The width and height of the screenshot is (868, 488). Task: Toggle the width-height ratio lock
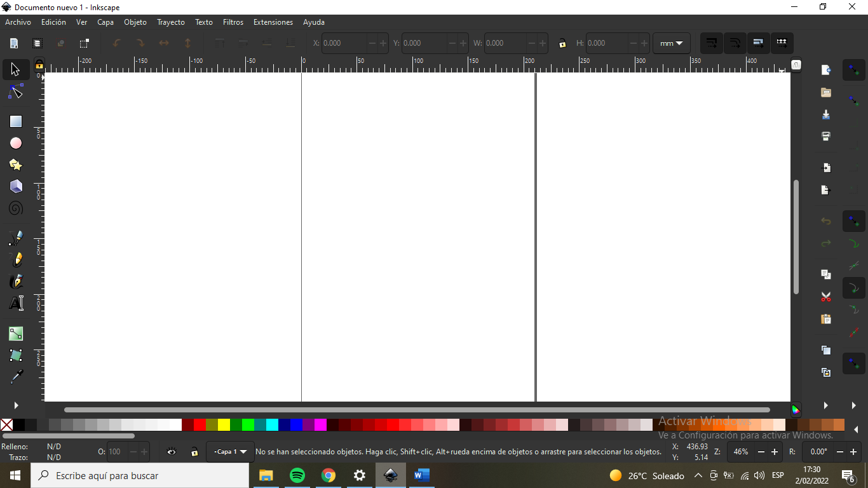point(562,44)
